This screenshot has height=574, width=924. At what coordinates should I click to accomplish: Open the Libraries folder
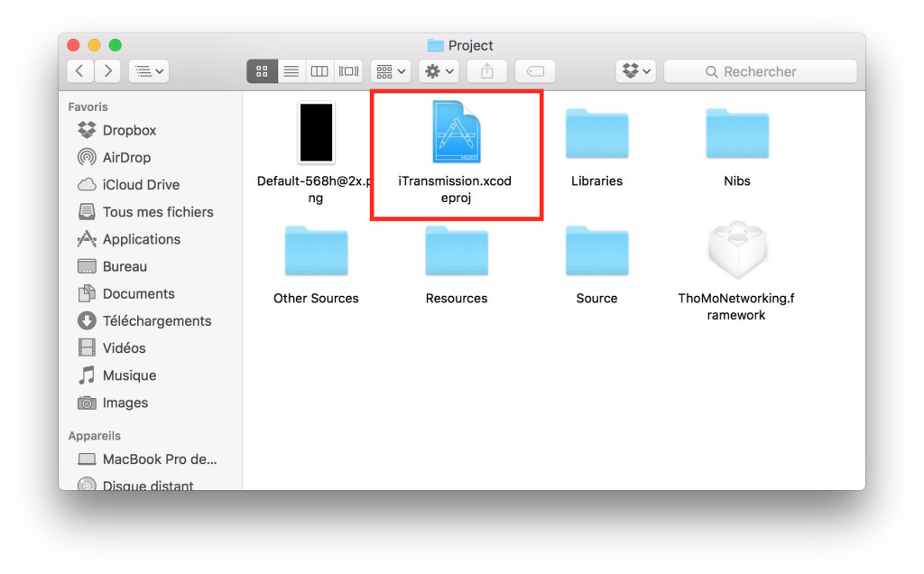coord(597,134)
